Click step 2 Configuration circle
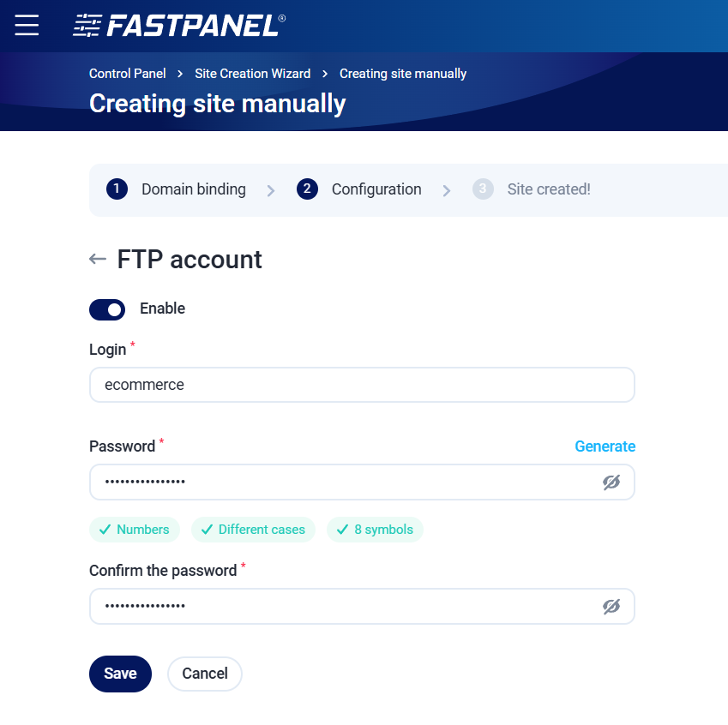The width and height of the screenshot is (728, 725). tap(307, 189)
